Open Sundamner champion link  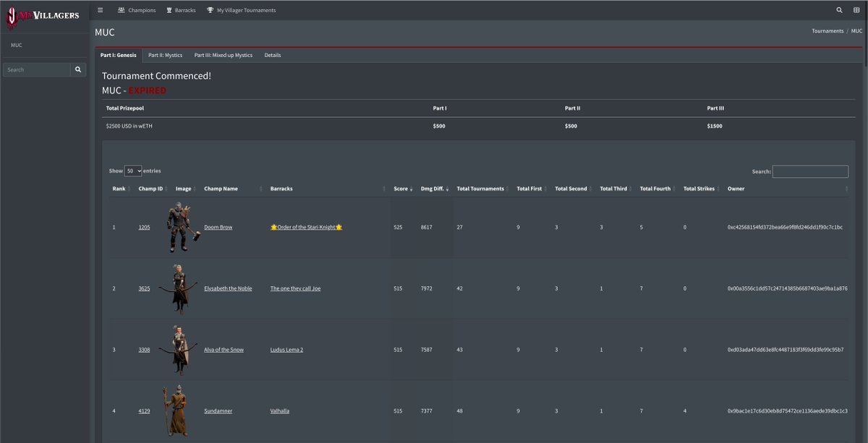[218, 411]
